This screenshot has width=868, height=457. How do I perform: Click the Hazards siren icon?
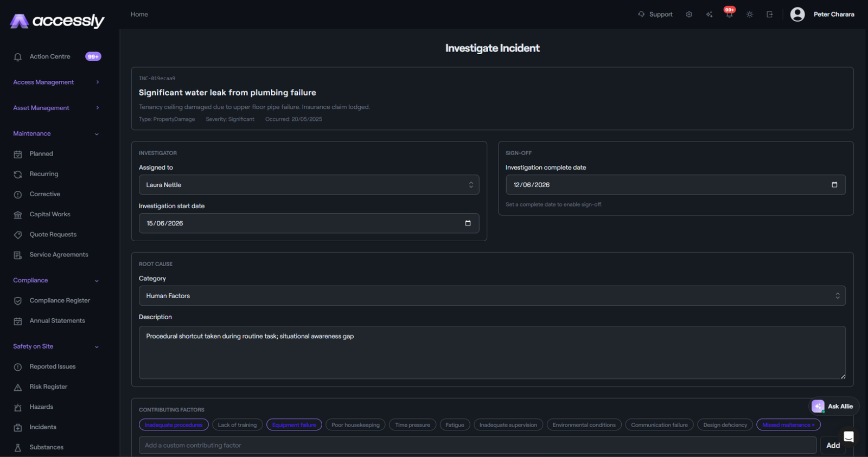(x=18, y=407)
